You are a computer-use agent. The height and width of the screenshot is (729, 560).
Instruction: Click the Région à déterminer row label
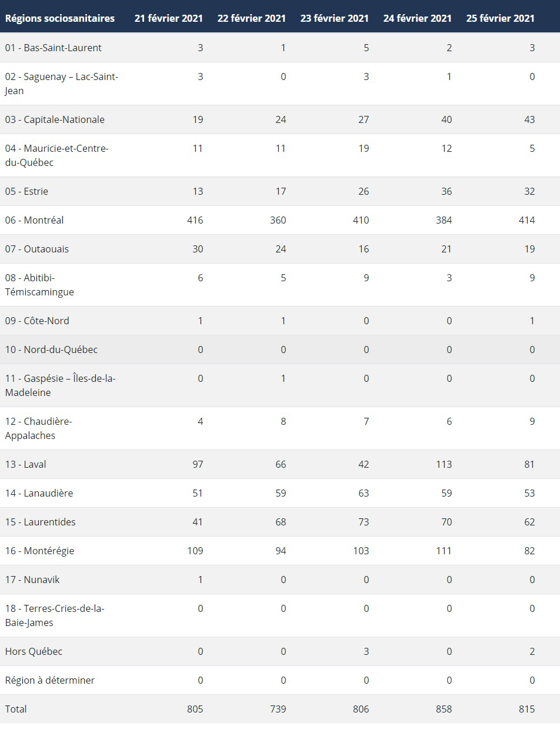coord(50,680)
